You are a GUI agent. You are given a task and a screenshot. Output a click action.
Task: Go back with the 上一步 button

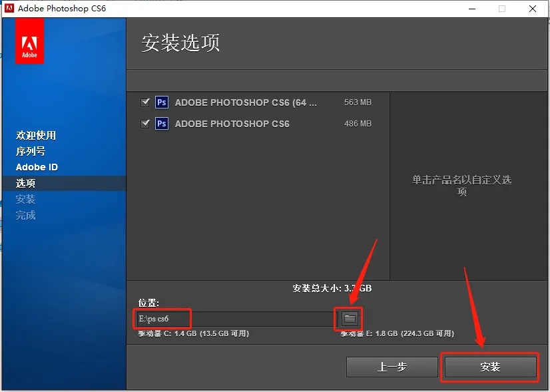(x=392, y=367)
